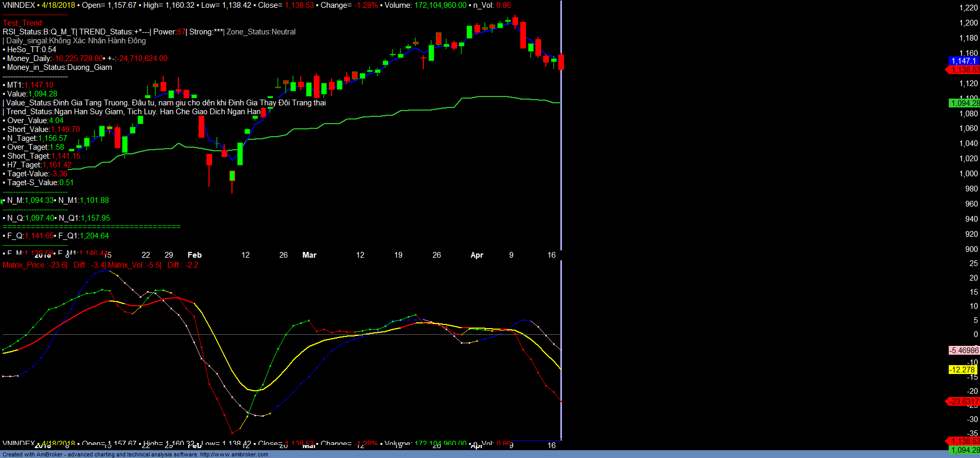Open the amibroker.com link in footer

tap(234, 454)
